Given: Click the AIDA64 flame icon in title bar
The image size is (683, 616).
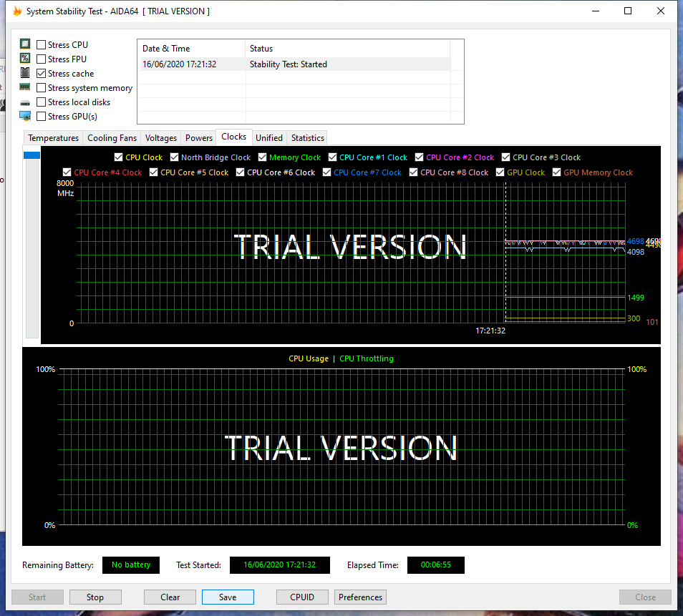Looking at the screenshot, I should [18, 11].
